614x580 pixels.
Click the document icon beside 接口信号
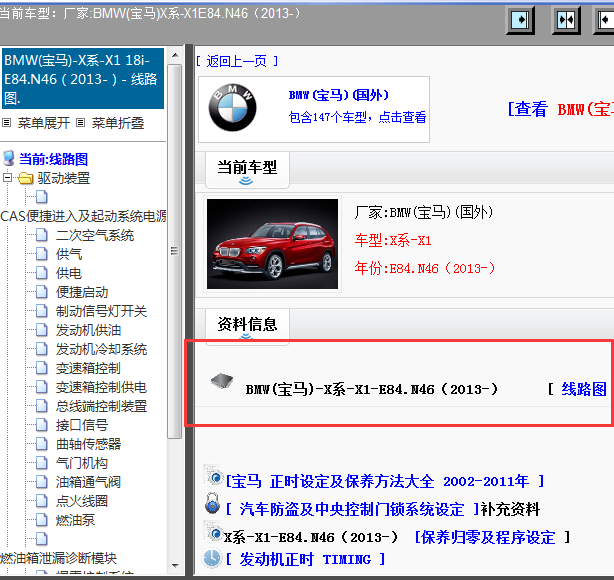click(42, 425)
